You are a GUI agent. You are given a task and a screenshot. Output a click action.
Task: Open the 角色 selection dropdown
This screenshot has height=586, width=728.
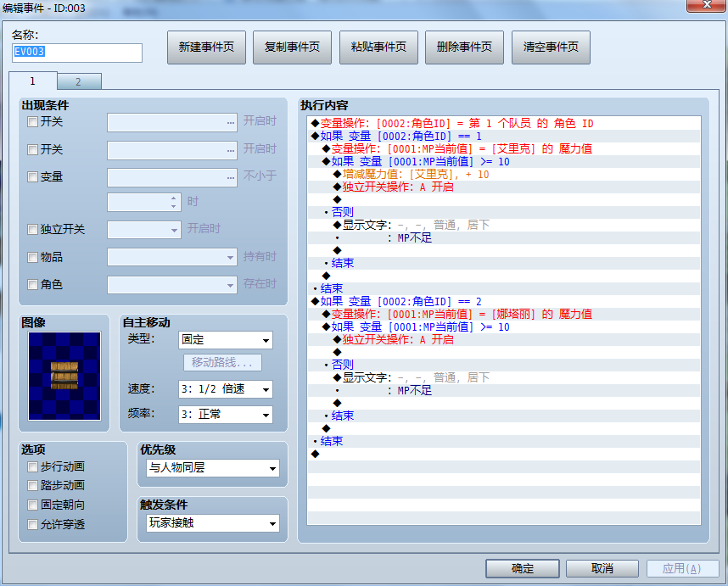(x=172, y=285)
